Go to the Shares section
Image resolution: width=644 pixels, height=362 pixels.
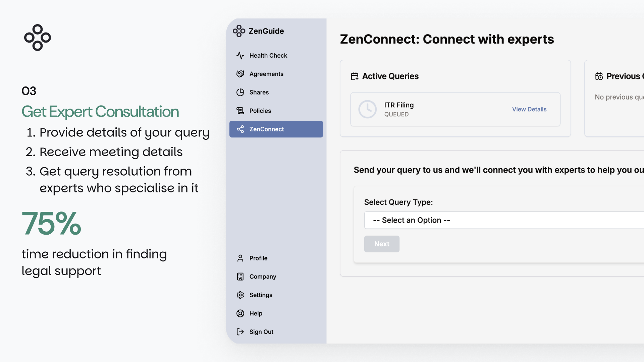pos(259,92)
